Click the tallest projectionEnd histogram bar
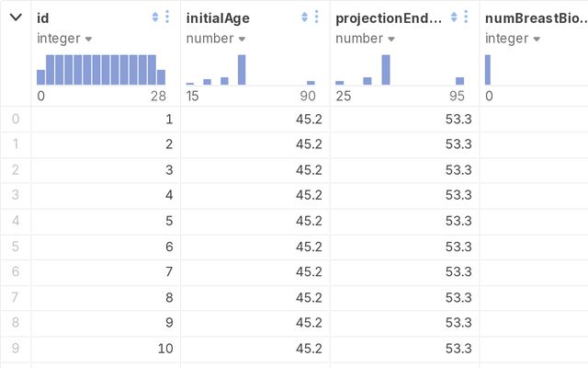This screenshot has height=368, width=588. coord(386,70)
